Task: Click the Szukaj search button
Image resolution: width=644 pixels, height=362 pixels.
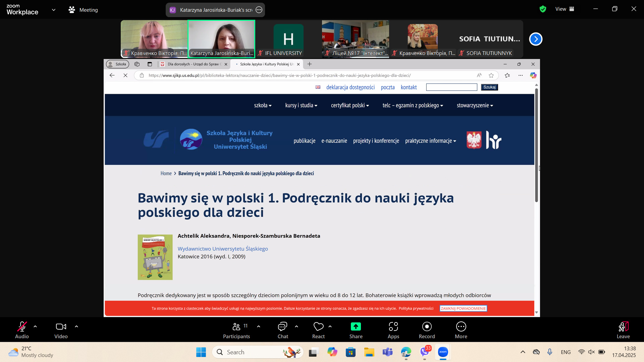Action: [489, 87]
